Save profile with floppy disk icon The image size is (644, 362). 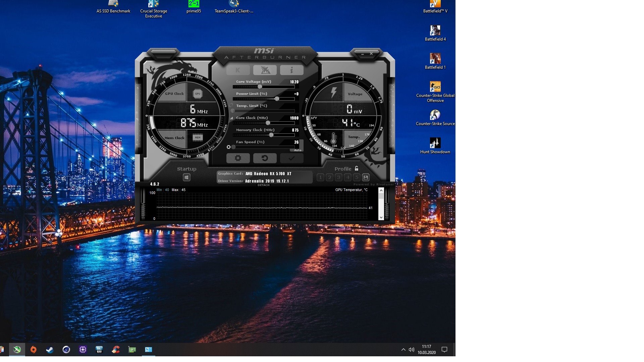pyautogui.click(x=366, y=177)
